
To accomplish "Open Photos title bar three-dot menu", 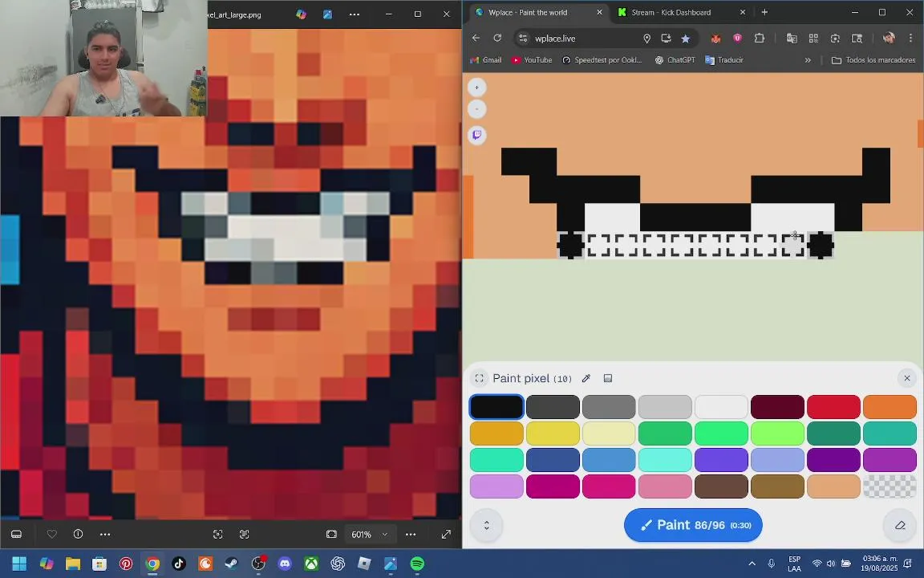I will [x=355, y=14].
